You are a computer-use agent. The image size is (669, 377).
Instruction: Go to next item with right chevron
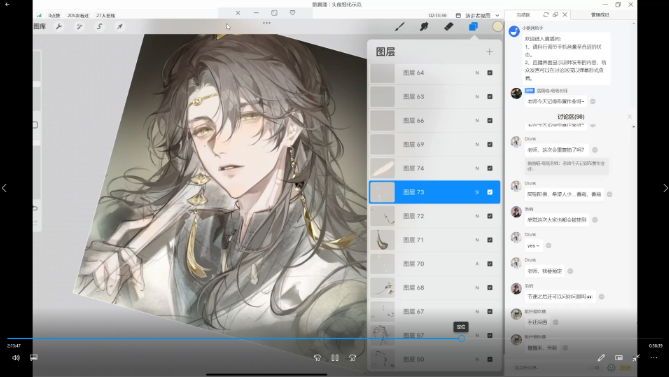click(665, 188)
